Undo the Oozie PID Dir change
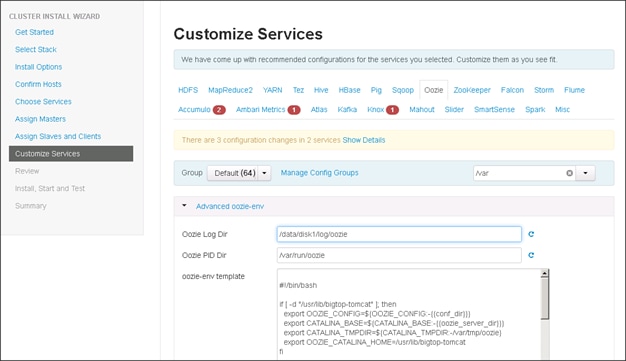 pos(531,255)
